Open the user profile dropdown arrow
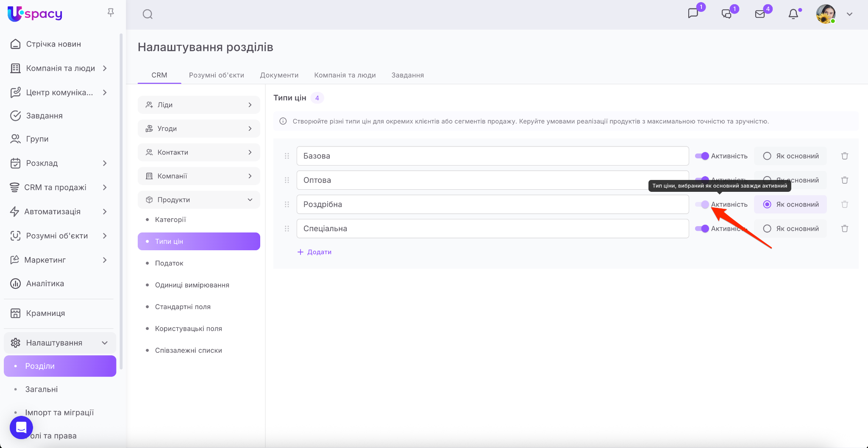The height and width of the screenshot is (448, 868). [x=849, y=14]
